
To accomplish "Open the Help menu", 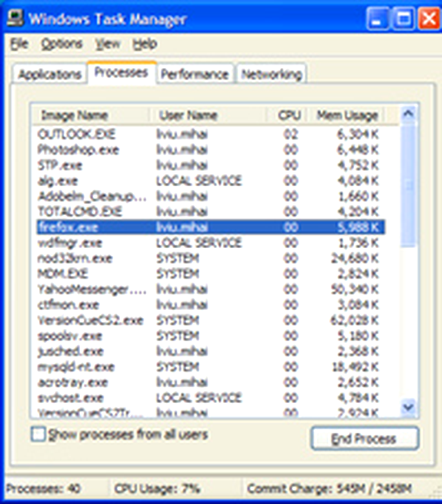I will 145,44.
